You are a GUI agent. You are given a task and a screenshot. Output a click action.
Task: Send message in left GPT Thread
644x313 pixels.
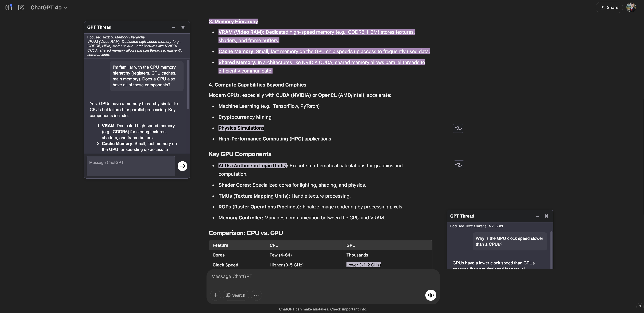pyautogui.click(x=182, y=166)
